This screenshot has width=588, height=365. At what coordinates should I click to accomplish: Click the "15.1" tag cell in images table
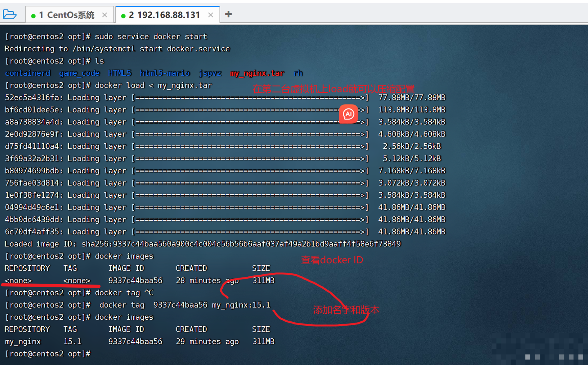pyautogui.click(x=72, y=341)
